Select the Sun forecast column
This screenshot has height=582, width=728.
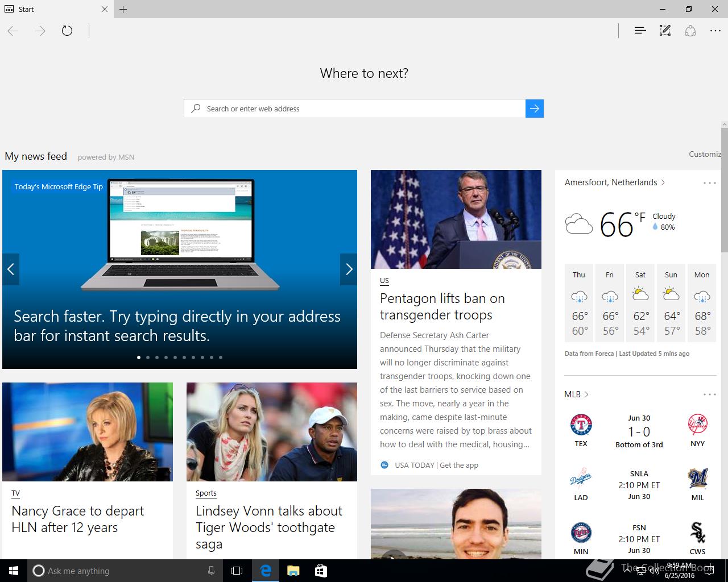pyautogui.click(x=671, y=303)
